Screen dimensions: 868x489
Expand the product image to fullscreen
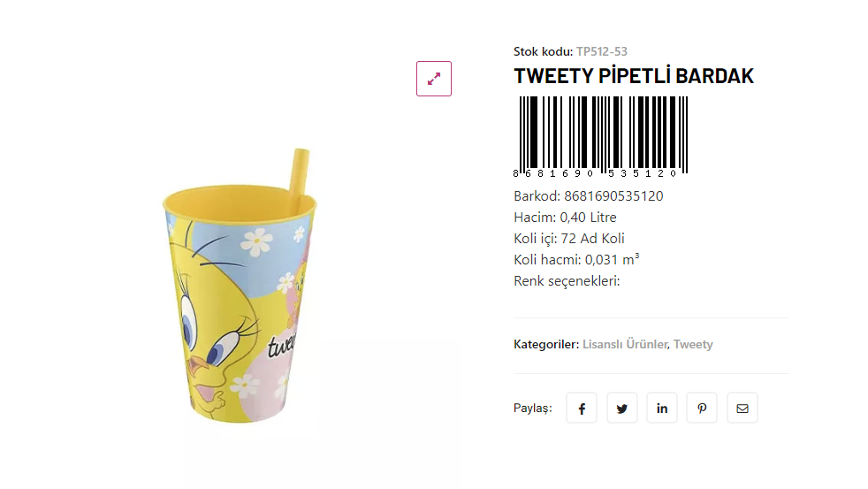tap(434, 79)
